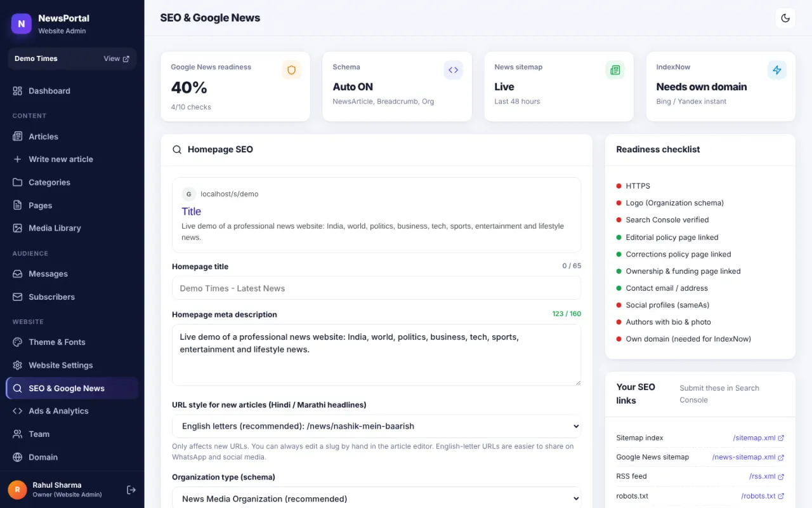Open the /rss.xml link

pyautogui.click(x=766, y=476)
